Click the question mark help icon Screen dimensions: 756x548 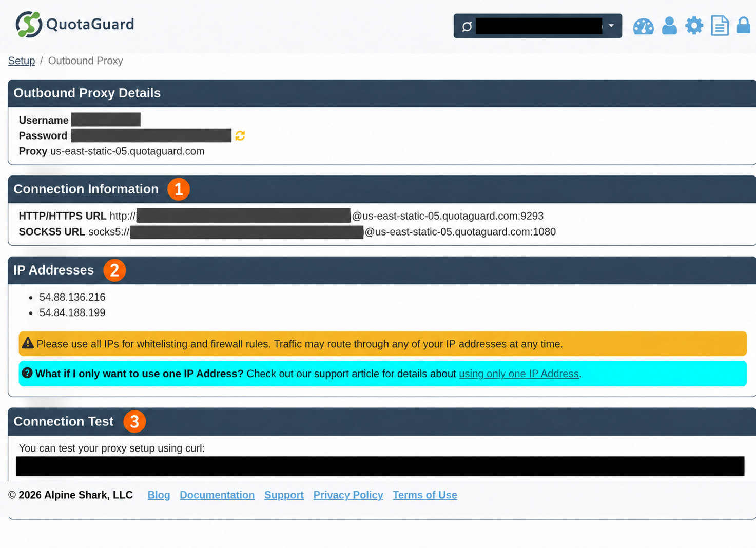point(27,373)
